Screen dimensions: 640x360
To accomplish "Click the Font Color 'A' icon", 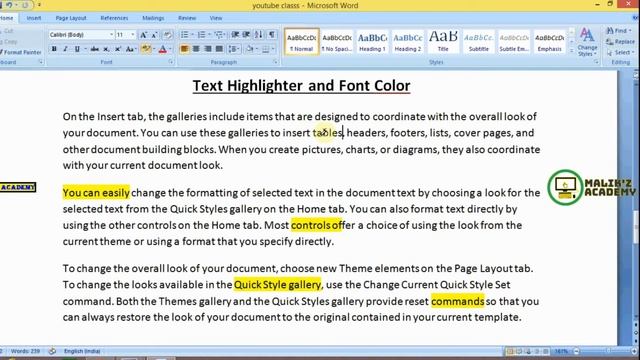I will (x=162, y=49).
